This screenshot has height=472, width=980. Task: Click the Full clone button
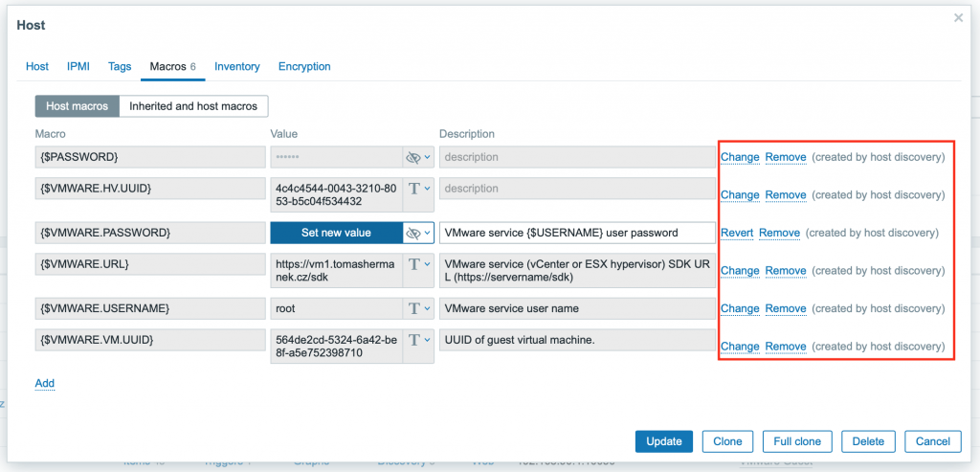(795, 441)
